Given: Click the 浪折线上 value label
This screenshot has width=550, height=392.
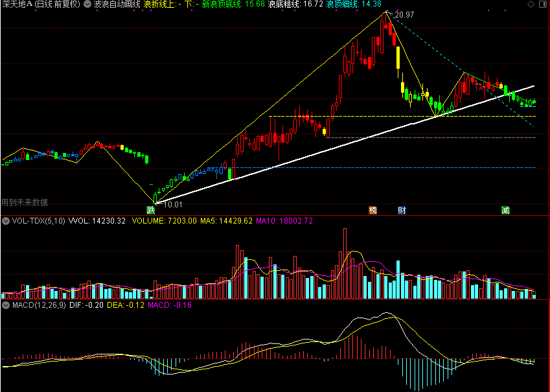Looking at the screenshot, I should pos(162,4).
